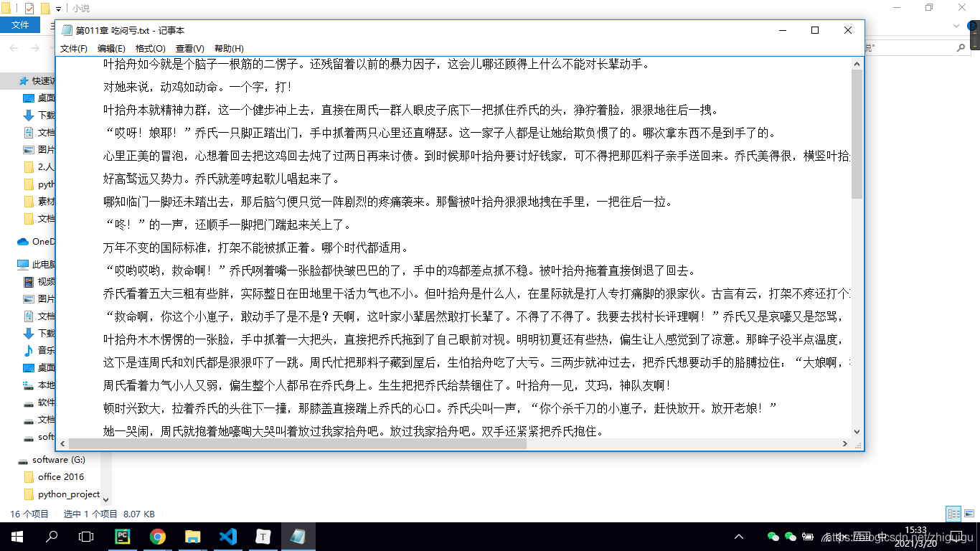Select the Typora icon on the taskbar

263,536
